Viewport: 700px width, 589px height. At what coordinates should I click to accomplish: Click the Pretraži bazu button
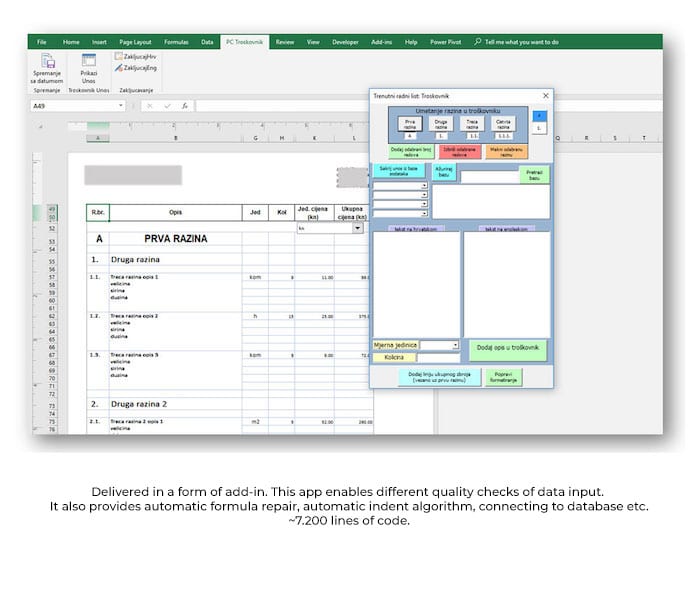(x=534, y=175)
